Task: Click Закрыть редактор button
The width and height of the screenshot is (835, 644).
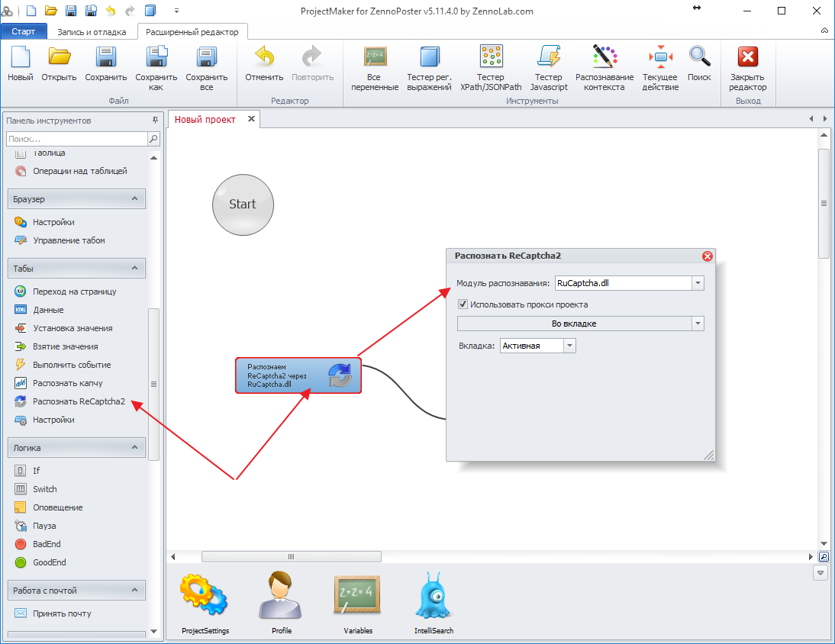Action: (x=747, y=67)
